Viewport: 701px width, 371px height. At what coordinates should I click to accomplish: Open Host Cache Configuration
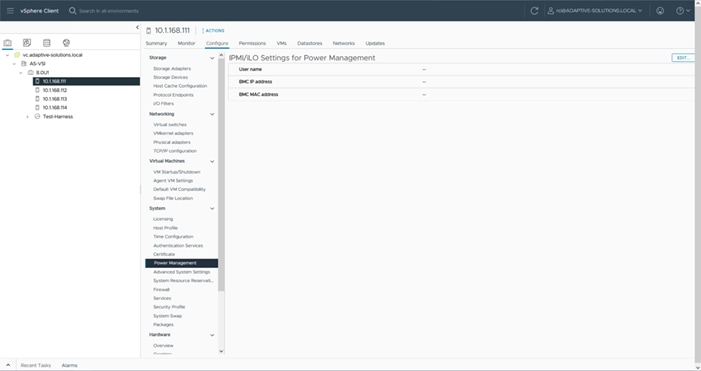(x=180, y=86)
